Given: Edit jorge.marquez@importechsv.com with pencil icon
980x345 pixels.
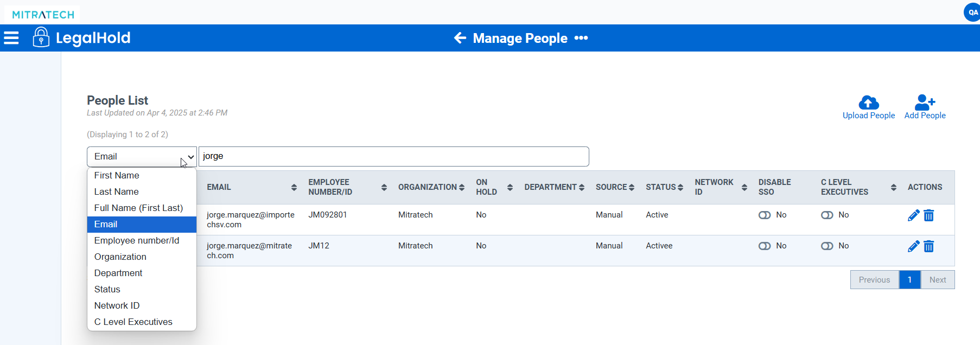Looking at the screenshot, I should pos(913,215).
